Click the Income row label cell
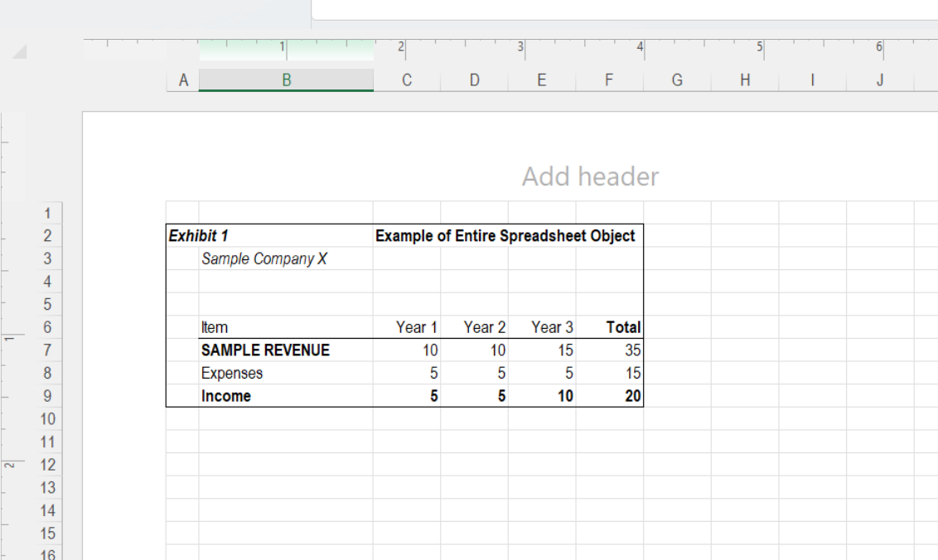 click(x=225, y=396)
